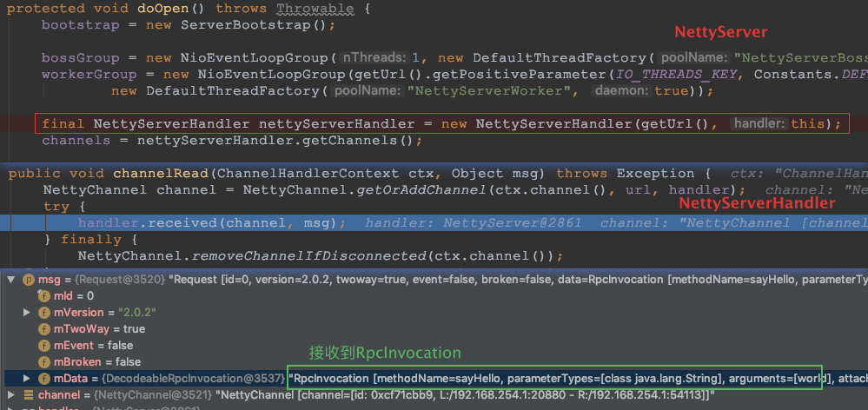Click the nThreads parameter hint
The height and width of the screenshot is (410, 868).
click(374, 58)
